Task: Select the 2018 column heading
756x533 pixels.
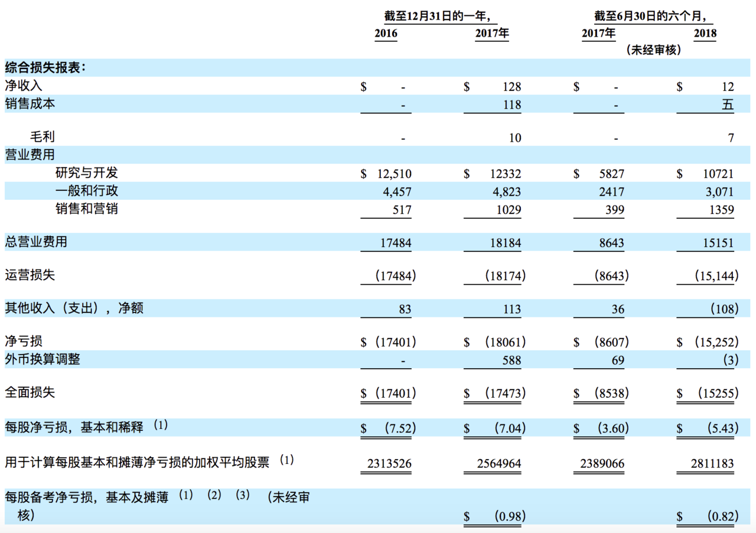Action: coord(705,34)
